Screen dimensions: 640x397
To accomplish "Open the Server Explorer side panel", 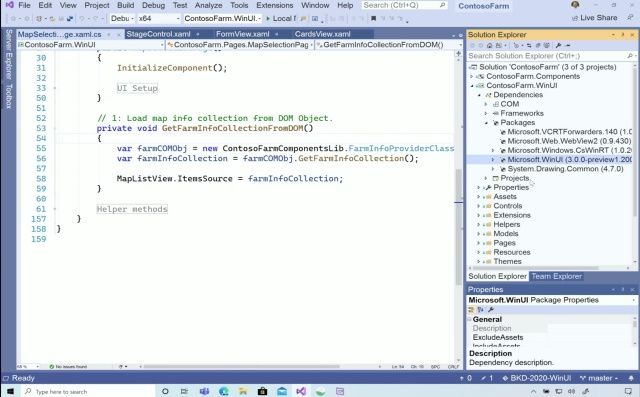I will (8, 54).
